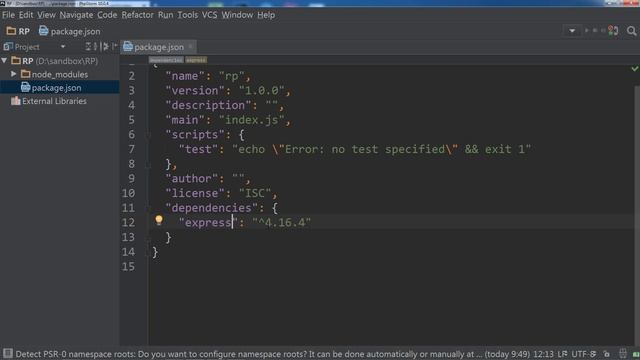Open the Project view selector dropdown
This screenshot has height=360, width=640.
[63, 47]
